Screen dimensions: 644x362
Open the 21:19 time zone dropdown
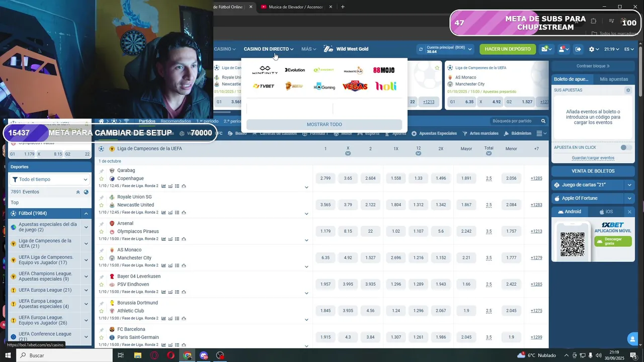click(x=611, y=49)
